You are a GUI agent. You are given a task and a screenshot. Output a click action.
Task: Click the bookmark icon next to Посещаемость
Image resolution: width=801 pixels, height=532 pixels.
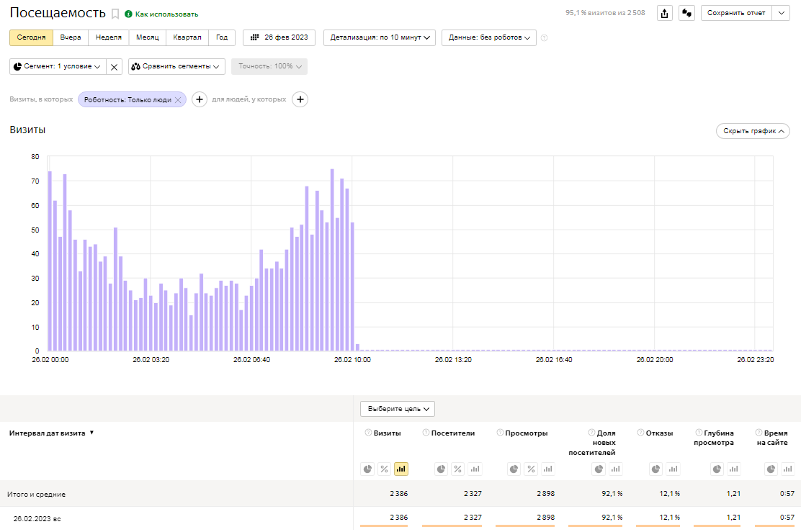115,14
